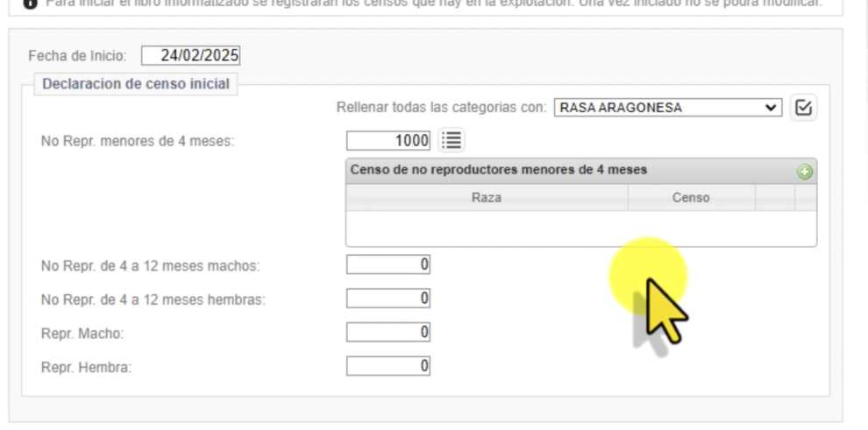Click the Rellenar todas las categorias label
Screen dimensions: 868x430
coord(442,109)
